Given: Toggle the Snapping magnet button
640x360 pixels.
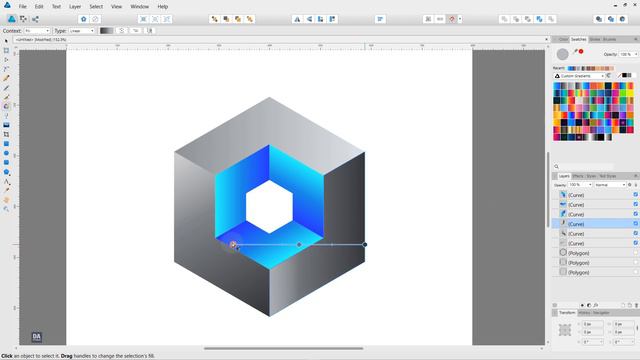Looking at the screenshot, I should click(451, 19).
